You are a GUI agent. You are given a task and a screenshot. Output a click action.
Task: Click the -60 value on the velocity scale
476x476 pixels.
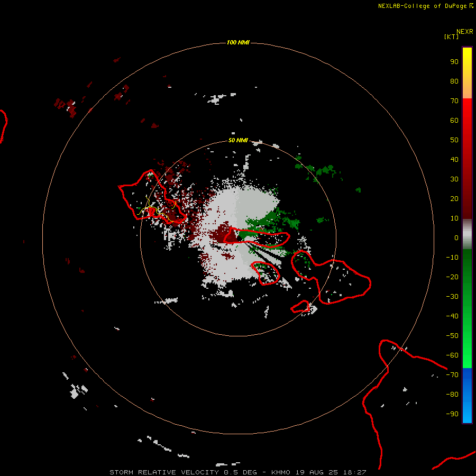(x=452, y=355)
